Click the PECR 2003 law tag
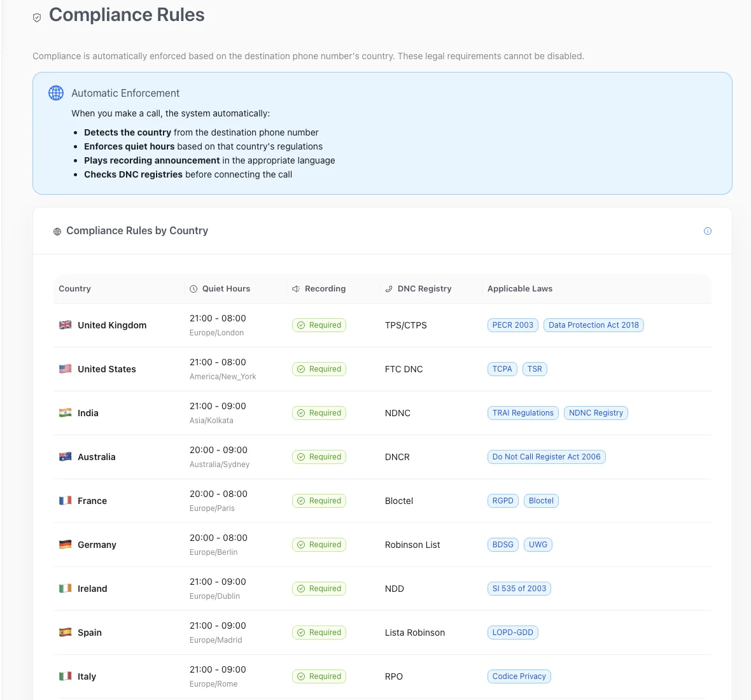The width and height of the screenshot is (751, 700). (x=513, y=325)
